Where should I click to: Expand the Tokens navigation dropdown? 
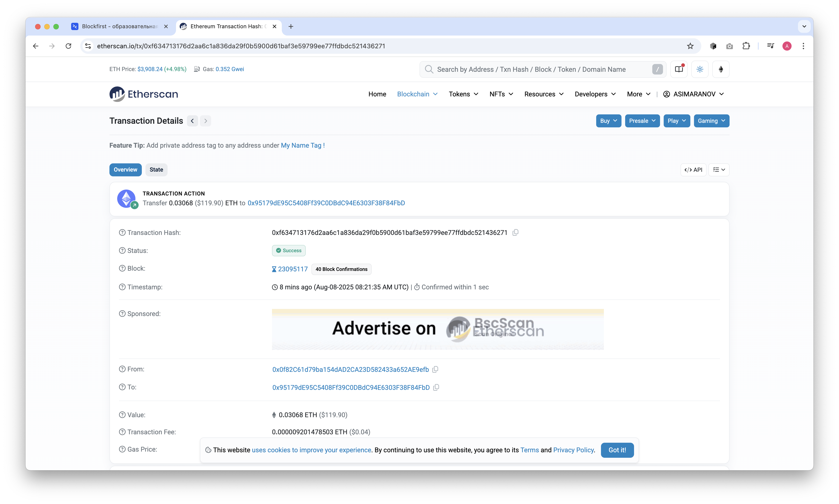[x=463, y=94]
